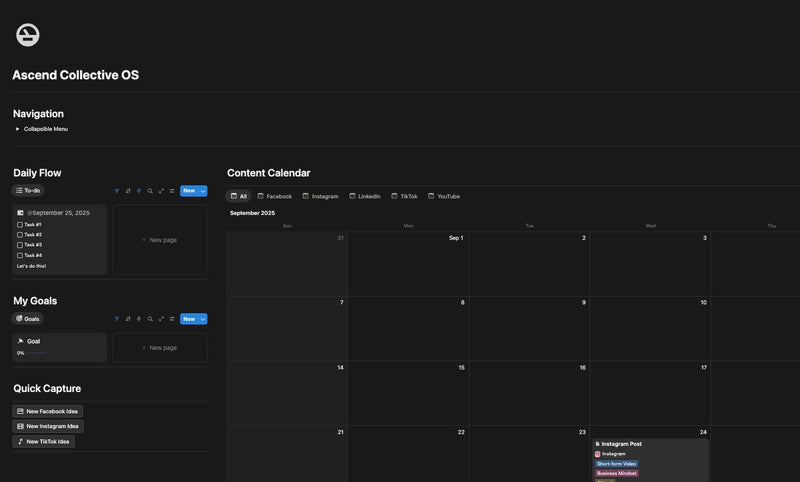
Task: Tick the Task #4 checkbox
Action: click(x=20, y=255)
